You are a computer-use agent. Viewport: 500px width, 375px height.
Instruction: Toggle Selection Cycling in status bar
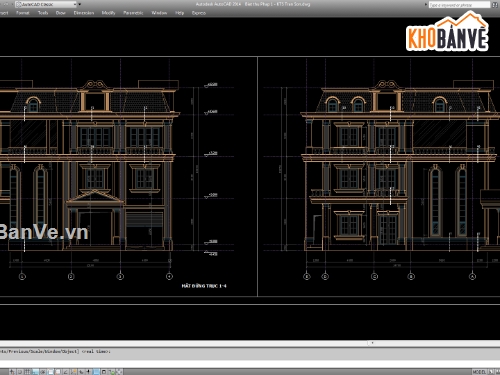click(x=111, y=372)
